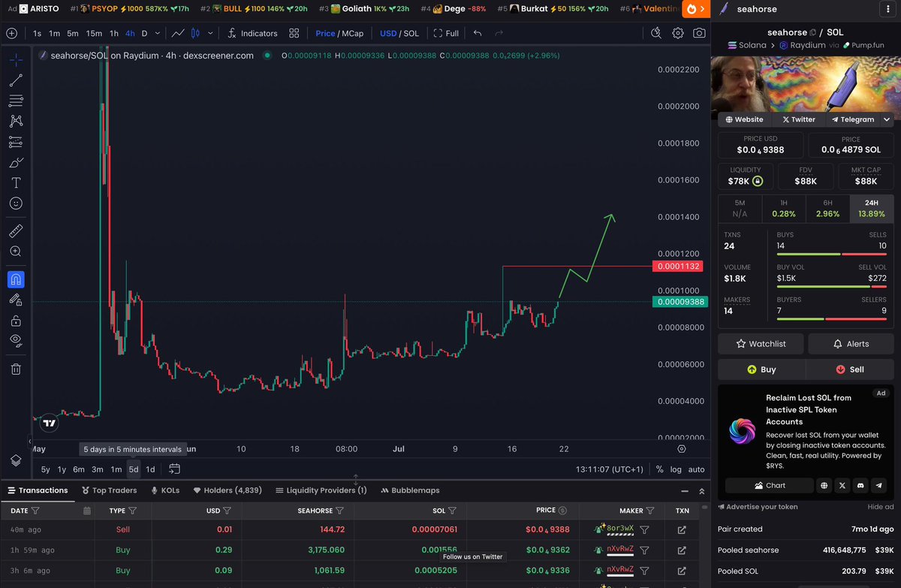
Task: Open the quick search icon
Action: coord(656,33)
